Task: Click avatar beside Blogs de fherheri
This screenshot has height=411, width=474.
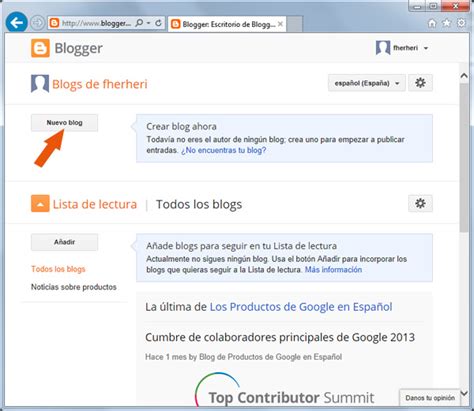Action: point(40,83)
